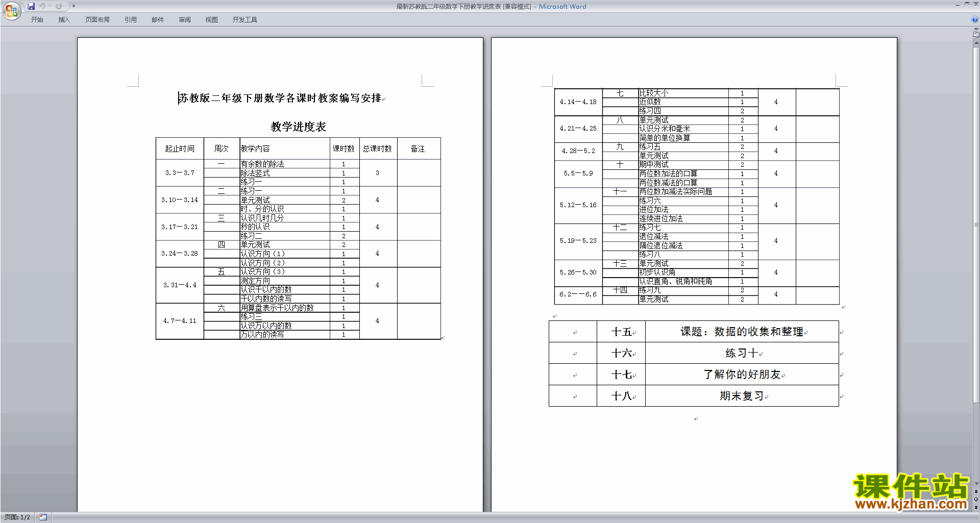Click the macro recording icon in status bar

pos(43,517)
